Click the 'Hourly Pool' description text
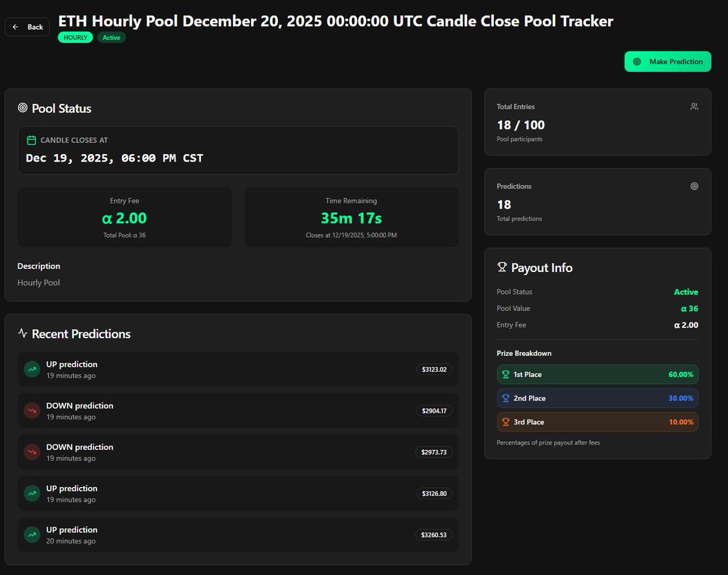 point(39,282)
